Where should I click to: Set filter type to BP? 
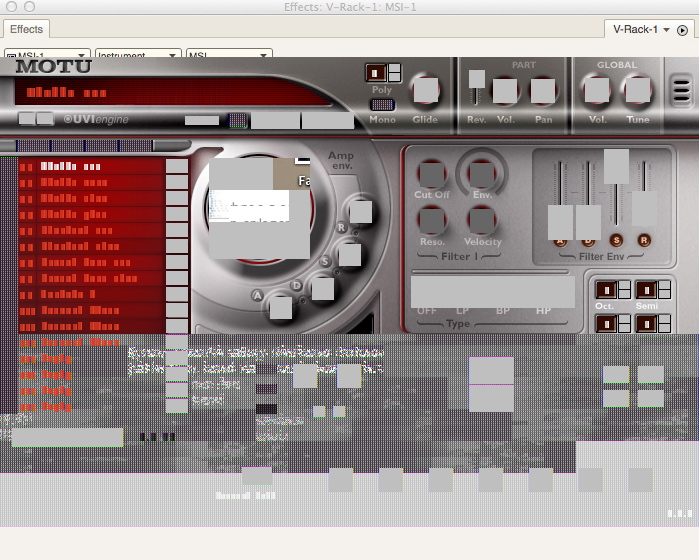(502, 310)
